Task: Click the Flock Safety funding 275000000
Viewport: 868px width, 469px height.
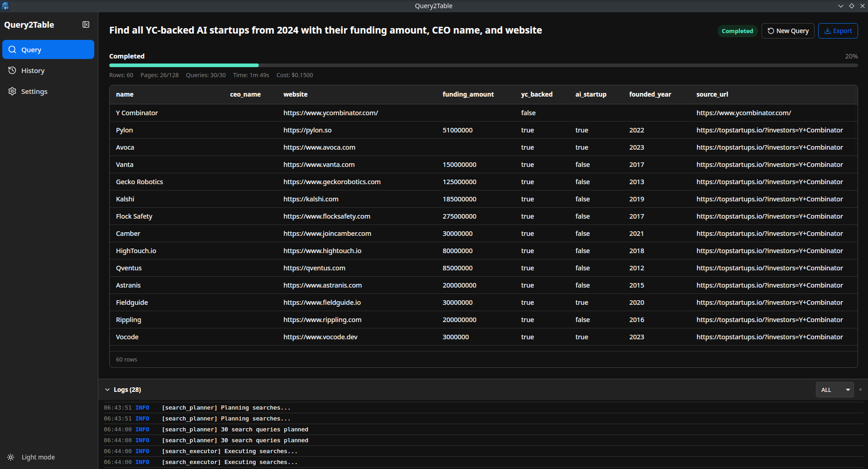Action: click(x=459, y=216)
